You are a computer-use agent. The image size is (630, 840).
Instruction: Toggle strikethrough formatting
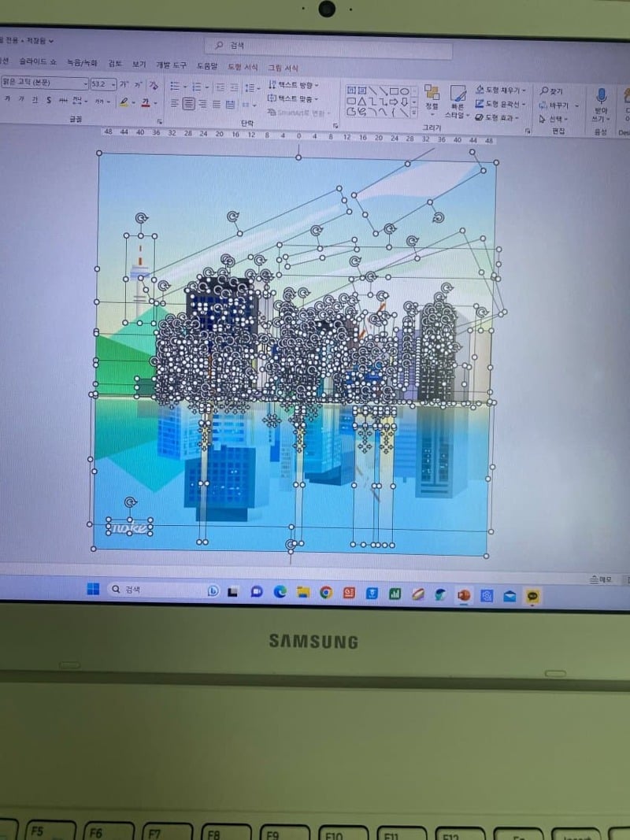(62, 101)
